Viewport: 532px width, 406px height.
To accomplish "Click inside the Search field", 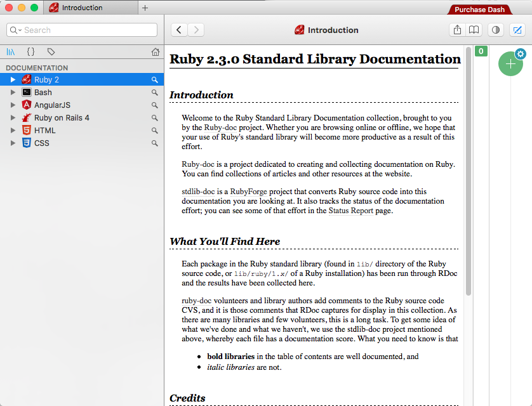I will [x=81, y=30].
